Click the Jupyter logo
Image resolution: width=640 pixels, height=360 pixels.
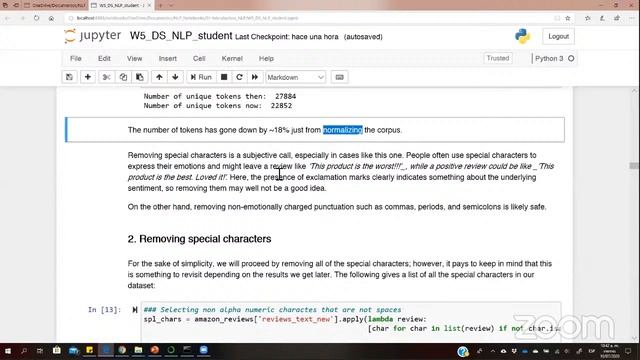[93, 36]
